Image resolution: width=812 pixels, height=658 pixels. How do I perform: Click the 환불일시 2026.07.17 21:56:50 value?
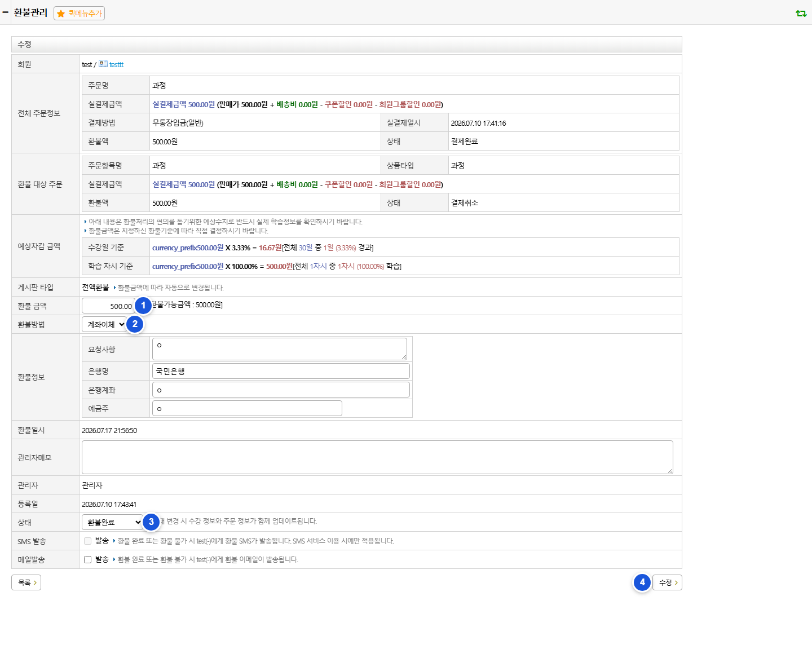(109, 430)
